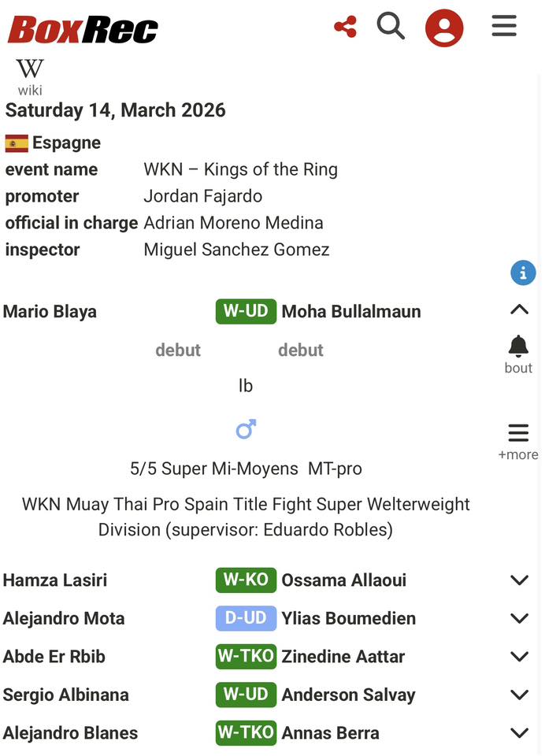Open the red user account icon
Image resolution: width=545 pixels, height=756 pixels.
pyautogui.click(x=444, y=28)
